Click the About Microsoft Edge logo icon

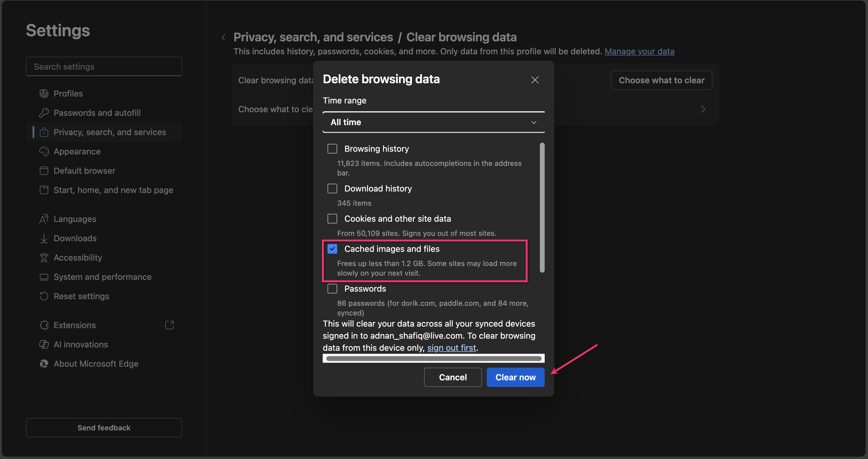[44, 364]
